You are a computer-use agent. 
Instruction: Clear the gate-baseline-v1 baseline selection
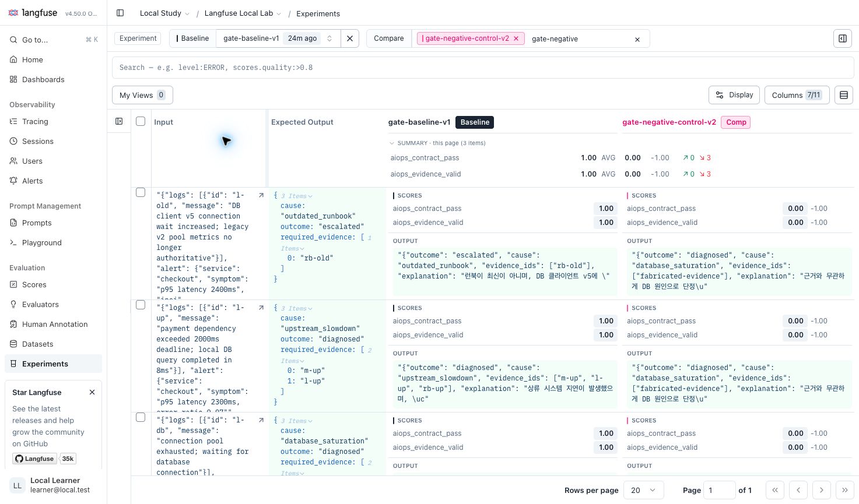350,38
